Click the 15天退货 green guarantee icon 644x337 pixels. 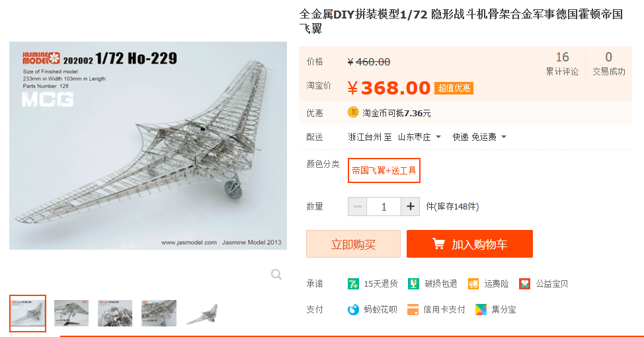(x=353, y=283)
